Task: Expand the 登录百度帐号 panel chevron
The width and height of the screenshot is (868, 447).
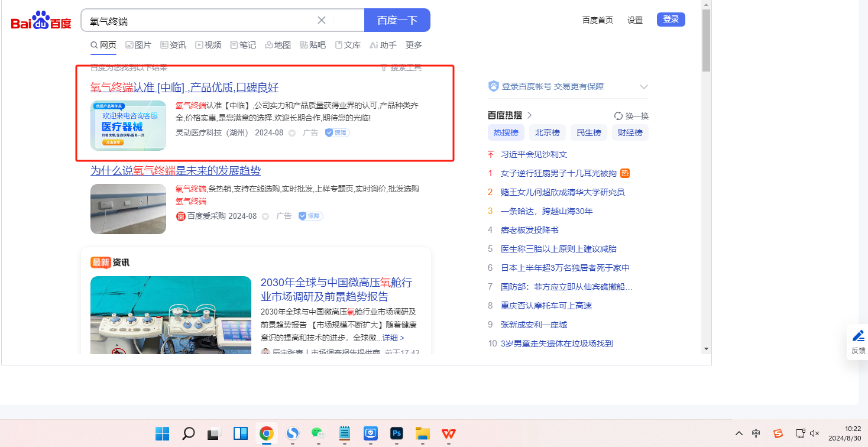Action: click(644, 87)
